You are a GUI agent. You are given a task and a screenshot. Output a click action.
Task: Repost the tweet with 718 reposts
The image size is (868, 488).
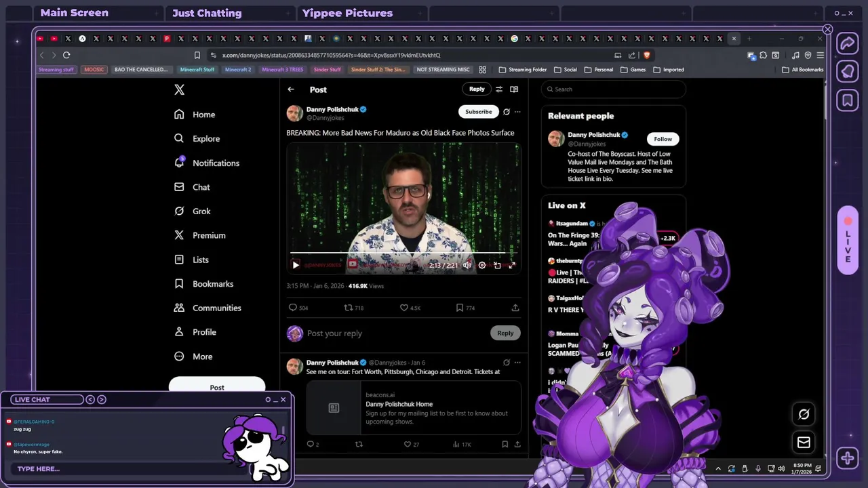[349, 308]
